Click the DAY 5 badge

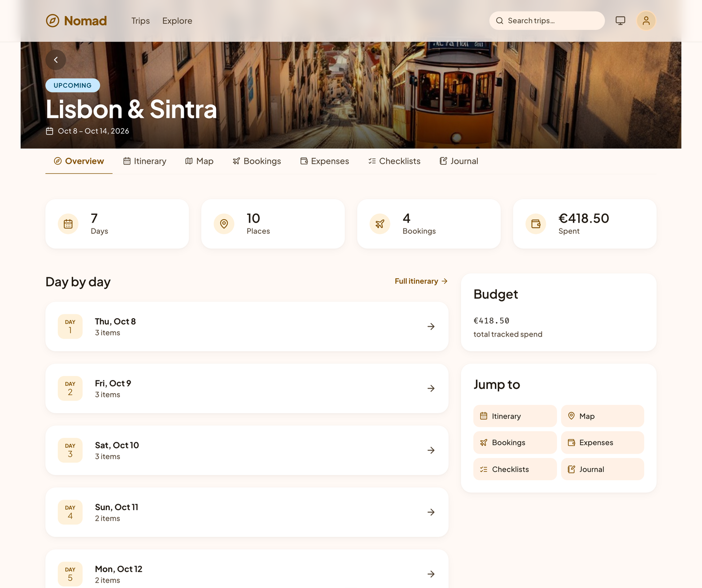point(70,574)
